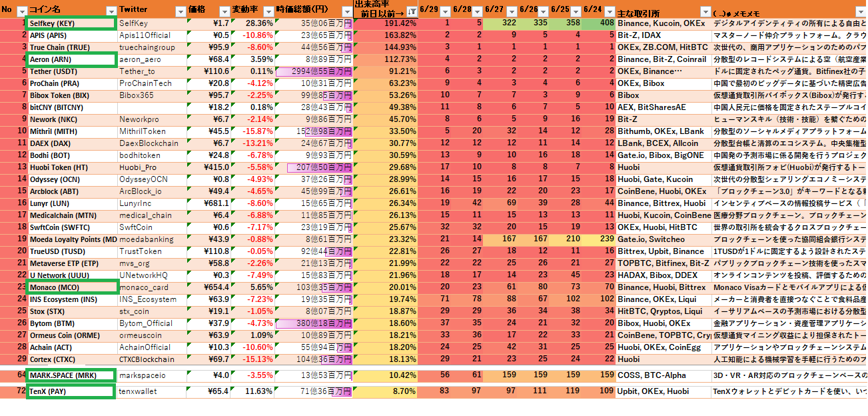This screenshot has height=416, width=868.
Task: Open the 主な取引所 column filter dropdown
Action: pos(704,11)
